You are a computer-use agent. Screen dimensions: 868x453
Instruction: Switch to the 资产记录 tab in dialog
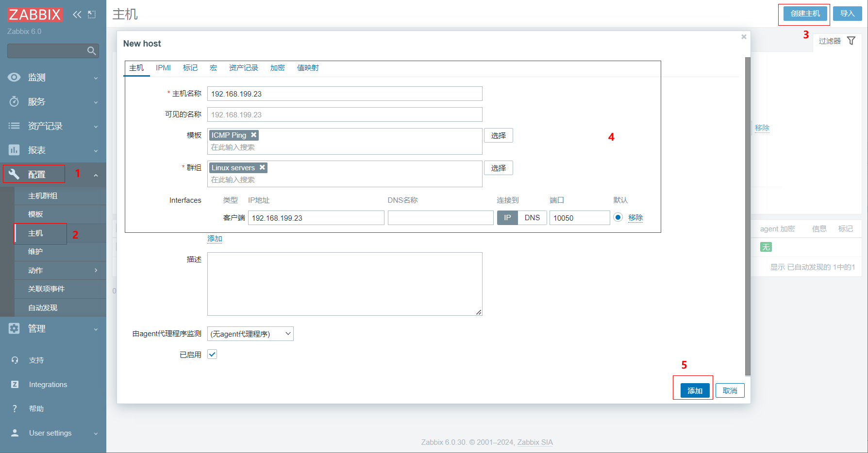[244, 68]
